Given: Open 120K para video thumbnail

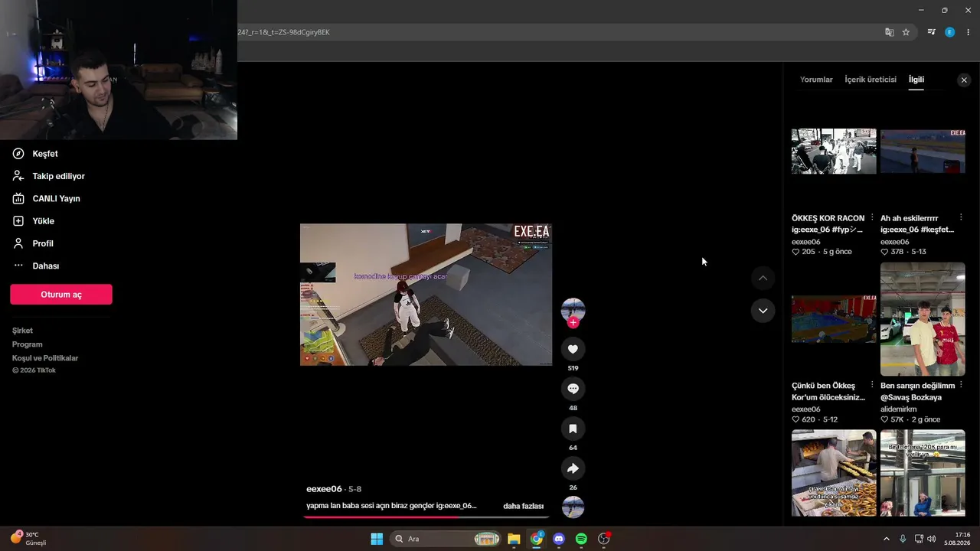Looking at the screenshot, I should click(x=923, y=473).
